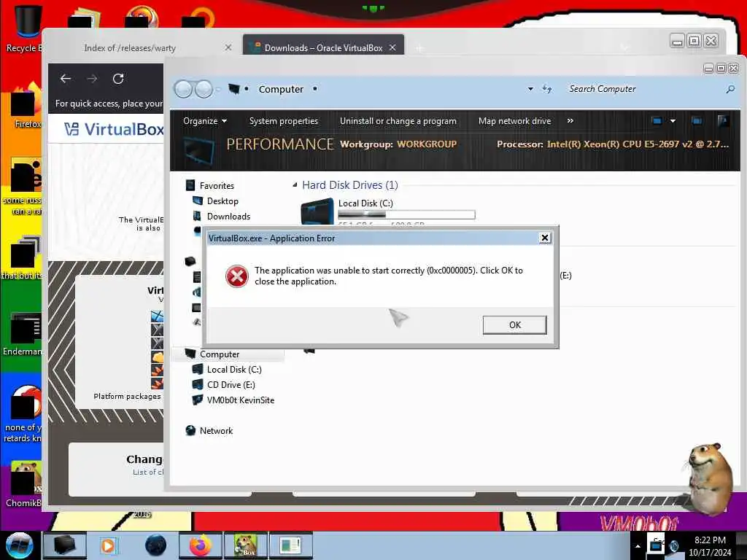Click the red error icon in the dialog
Screen dimensions: 747x560
[x=237, y=276]
